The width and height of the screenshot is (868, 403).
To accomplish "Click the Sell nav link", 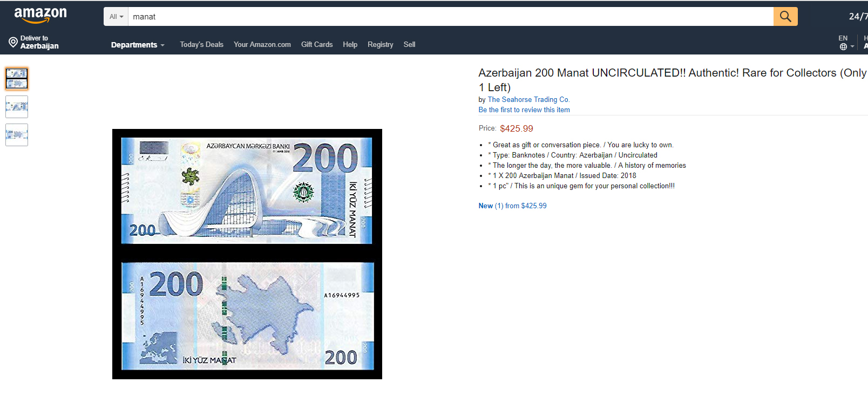I will point(409,45).
